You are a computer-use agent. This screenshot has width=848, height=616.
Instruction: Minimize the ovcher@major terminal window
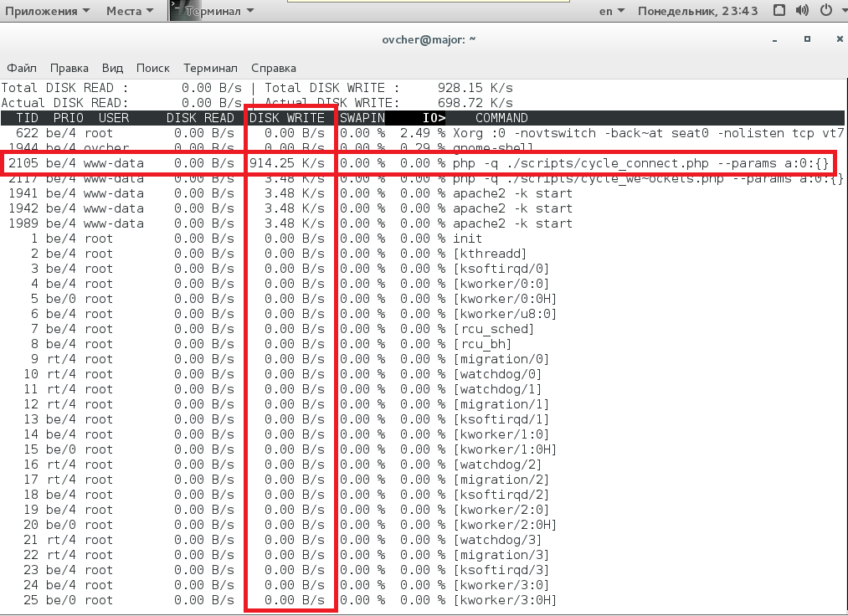coord(775,39)
